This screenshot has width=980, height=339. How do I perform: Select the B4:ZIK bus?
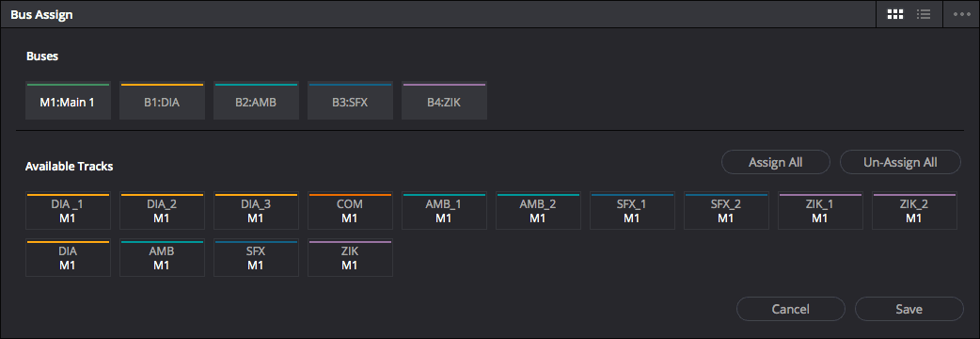(x=444, y=101)
